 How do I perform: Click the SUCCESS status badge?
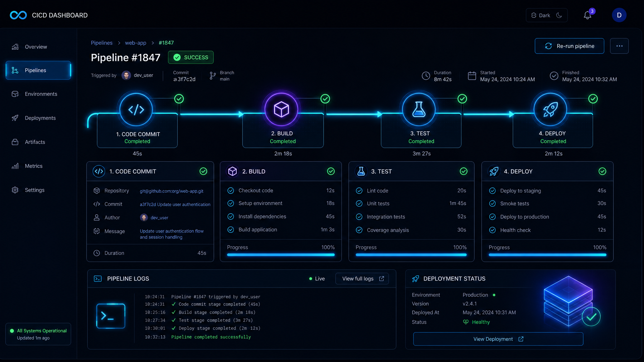pos(191,57)
